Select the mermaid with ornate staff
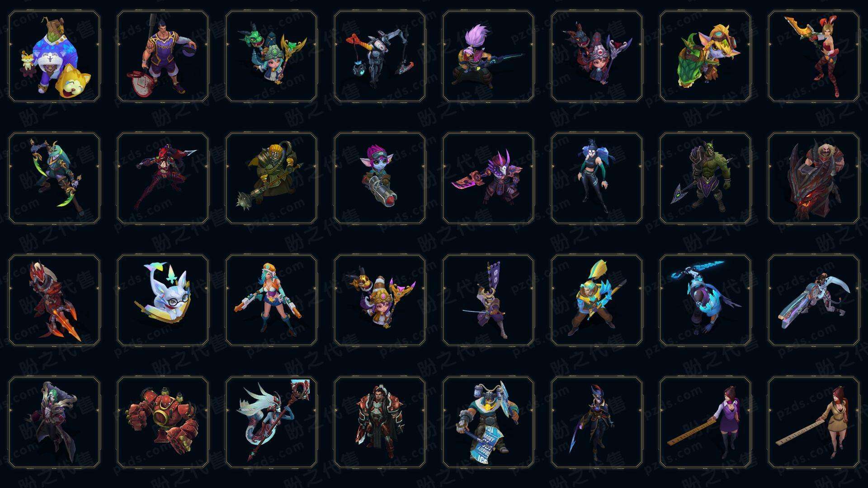This screenshot has height=488, width=868. pyautogui.click(x=271, y=422)
